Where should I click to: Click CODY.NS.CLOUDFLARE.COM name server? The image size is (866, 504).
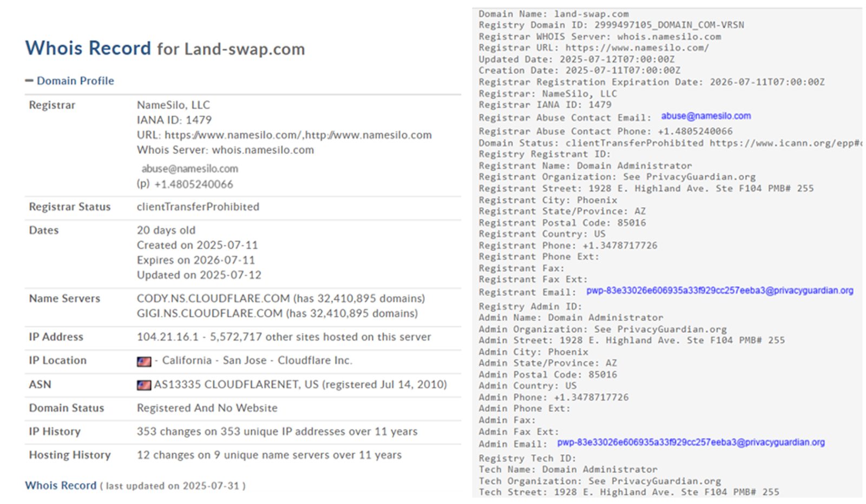pos(213,299)
